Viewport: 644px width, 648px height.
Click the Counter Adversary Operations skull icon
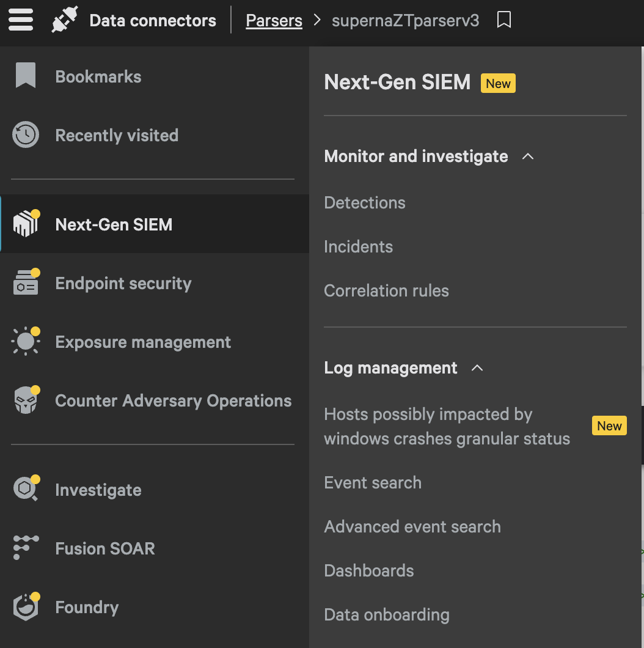click(x=25, y=400)
